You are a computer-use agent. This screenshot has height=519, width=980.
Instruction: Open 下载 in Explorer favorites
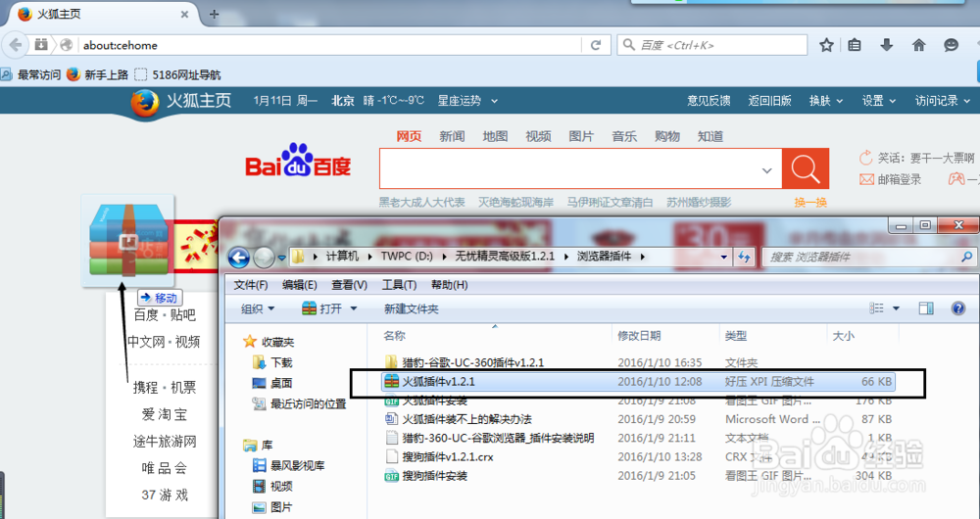point(272,362)
